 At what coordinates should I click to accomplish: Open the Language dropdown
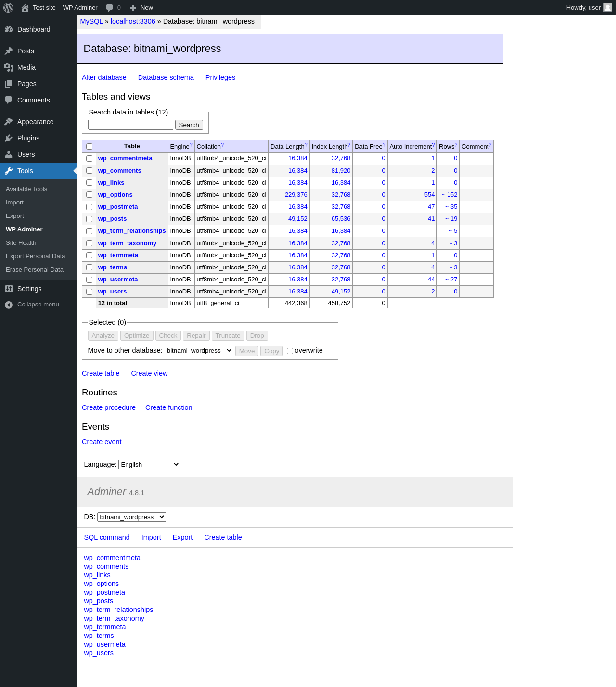coord(149,464)
